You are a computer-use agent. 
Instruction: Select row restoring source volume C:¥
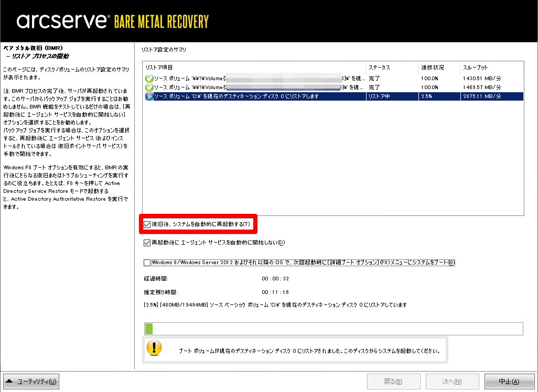[x=333, y=96]
